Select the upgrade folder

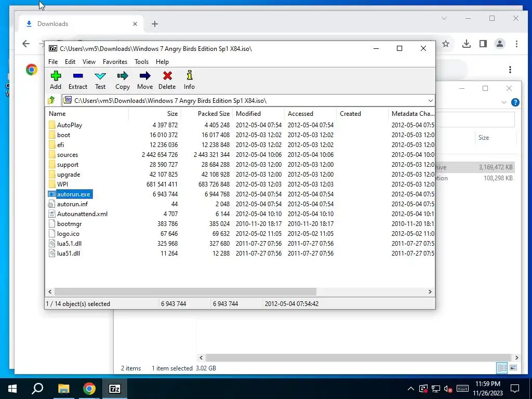(x=69, y=175)
